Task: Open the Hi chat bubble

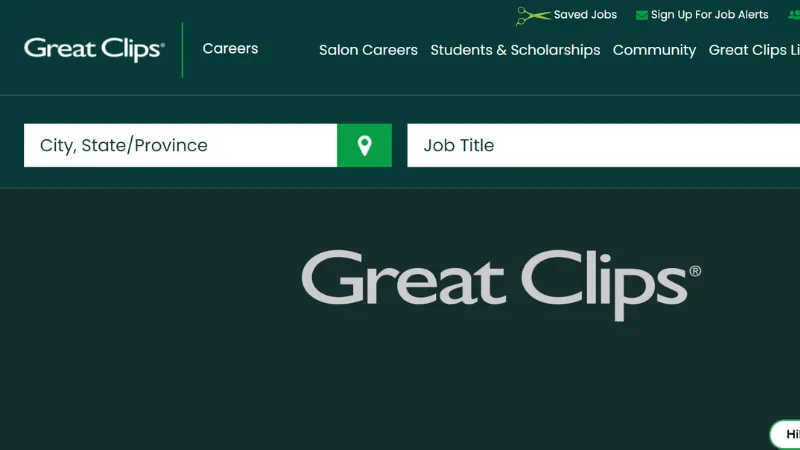Action: (786, 434)
